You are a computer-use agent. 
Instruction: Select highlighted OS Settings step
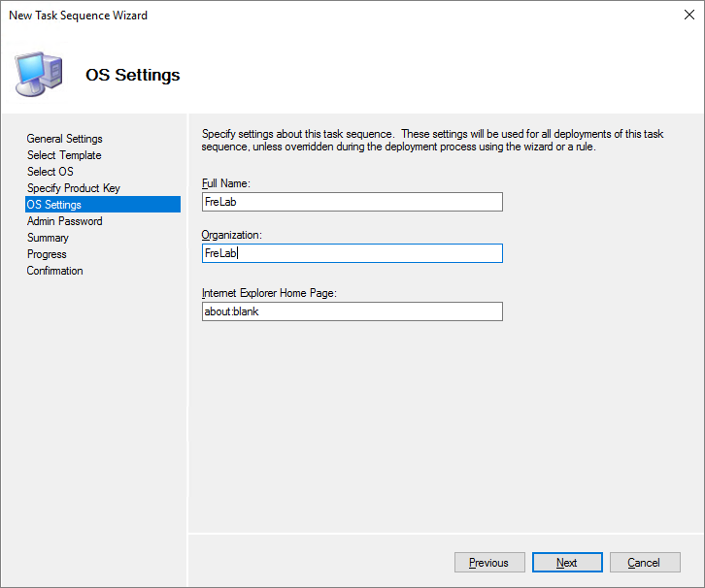pos(54,205)
